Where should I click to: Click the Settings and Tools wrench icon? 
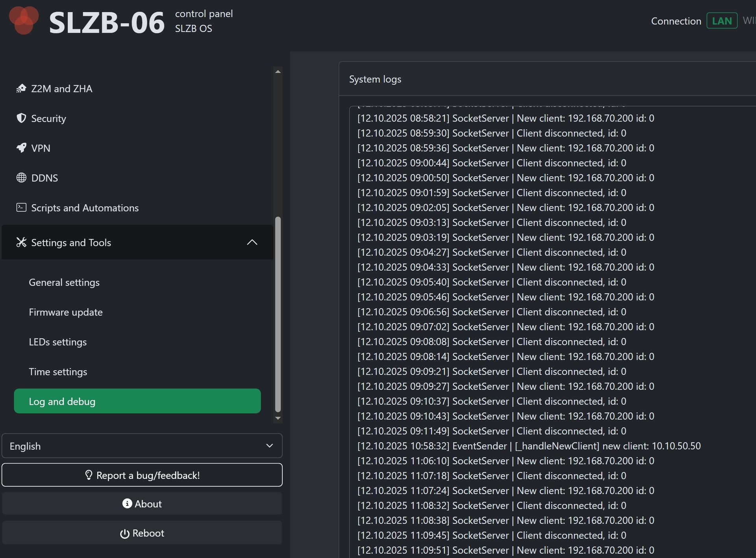(21, 242)
